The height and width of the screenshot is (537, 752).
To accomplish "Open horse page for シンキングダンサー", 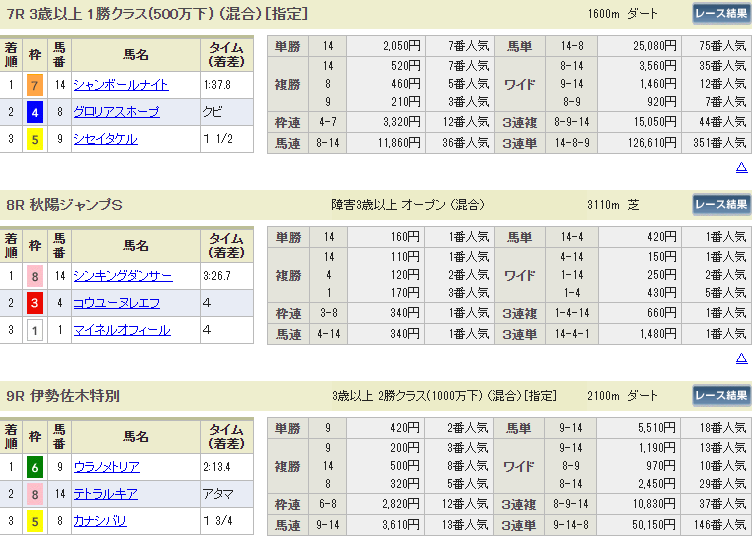I will (123, 276).
